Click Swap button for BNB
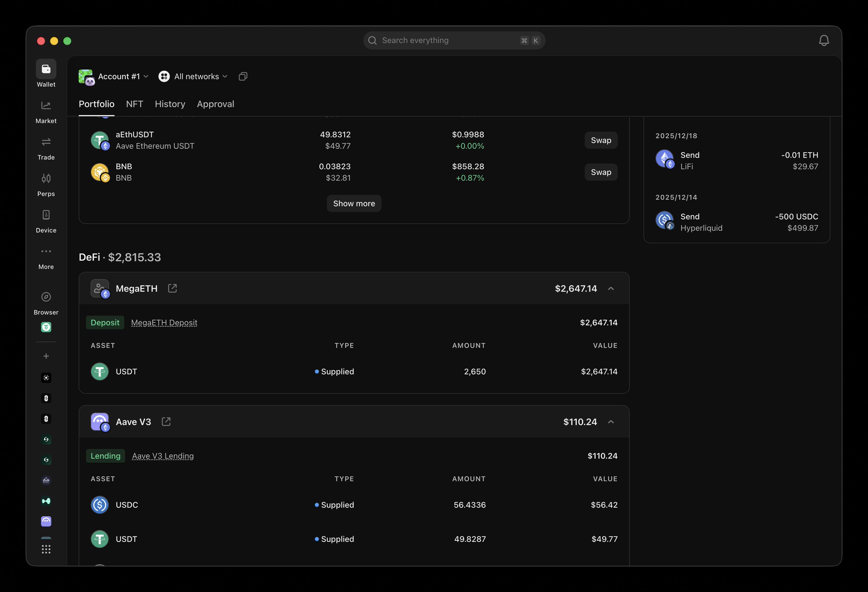Image resolution: width=868 pixels, height=592 pixels. 601,172
